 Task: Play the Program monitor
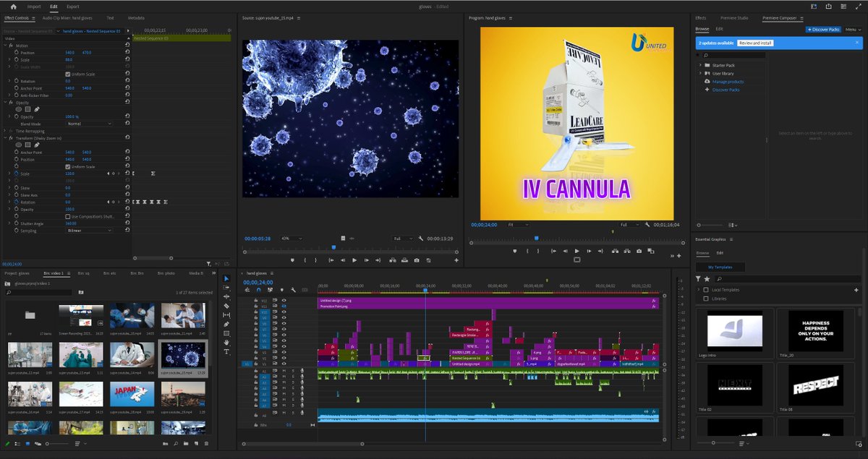pos(576,251)
